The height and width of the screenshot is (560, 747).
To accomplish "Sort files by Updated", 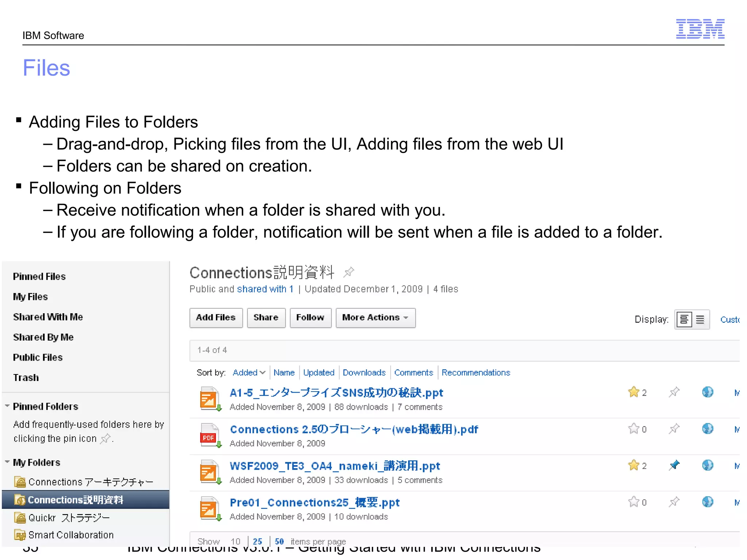I will click(319, 372).
